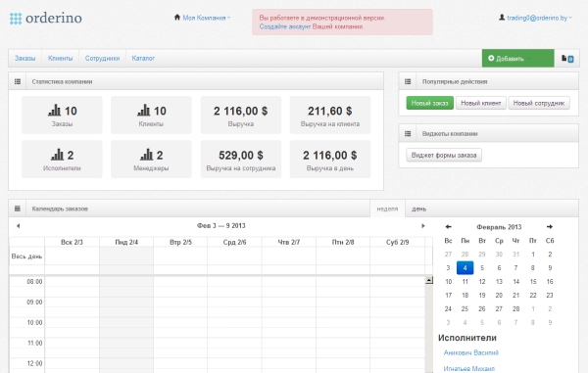
Task: Show next month in mini calendar
Action: [x=550, y=226]
